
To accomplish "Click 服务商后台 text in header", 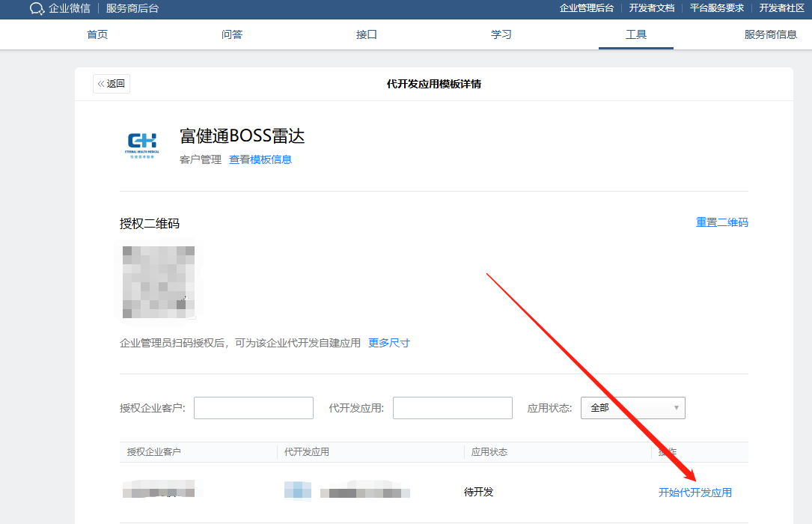I will pos(132,8).
